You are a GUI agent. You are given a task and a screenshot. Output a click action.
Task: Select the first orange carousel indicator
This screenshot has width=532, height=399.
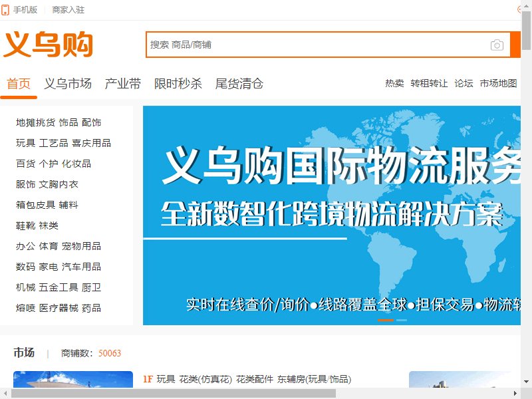pyautogui.click(x=386, y=320)
